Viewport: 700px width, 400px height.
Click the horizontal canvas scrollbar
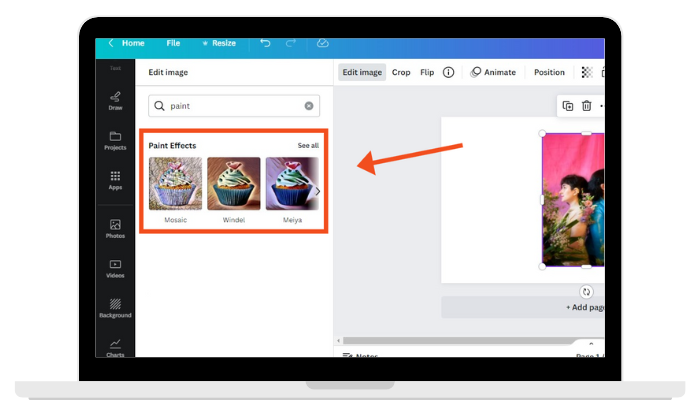coord(460,341)
